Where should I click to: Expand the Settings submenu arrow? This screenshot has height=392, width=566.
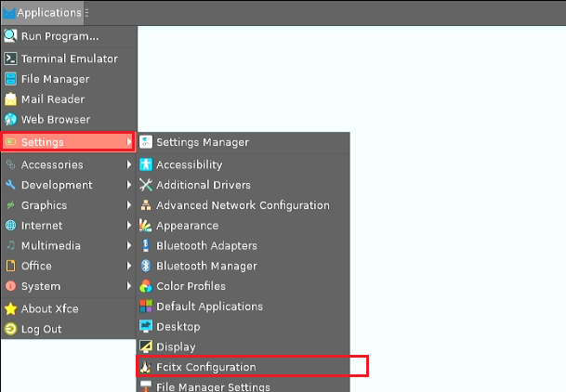[x=129, y=142]
